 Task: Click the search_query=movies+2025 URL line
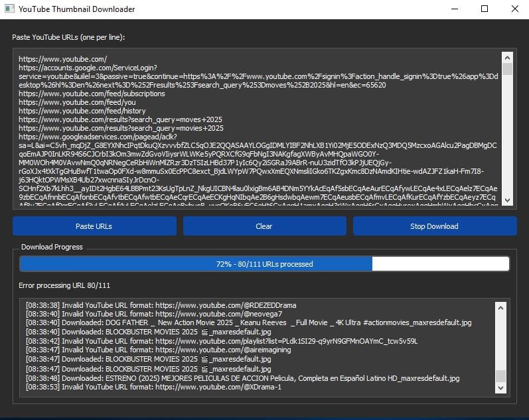click(121, 128)
